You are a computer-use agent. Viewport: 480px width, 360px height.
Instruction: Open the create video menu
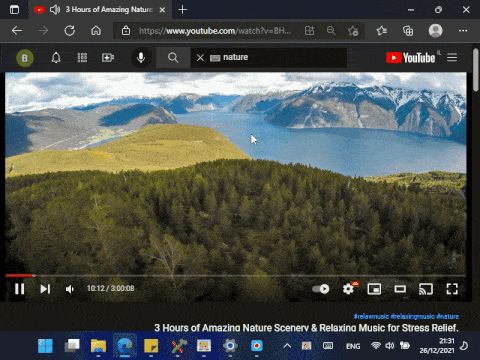[108, 58]
